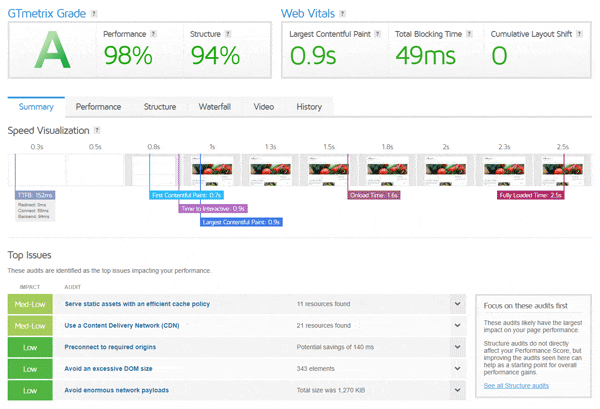
Task: Expand the efficient cache policy audit row
Action: (x=457, y=302)
